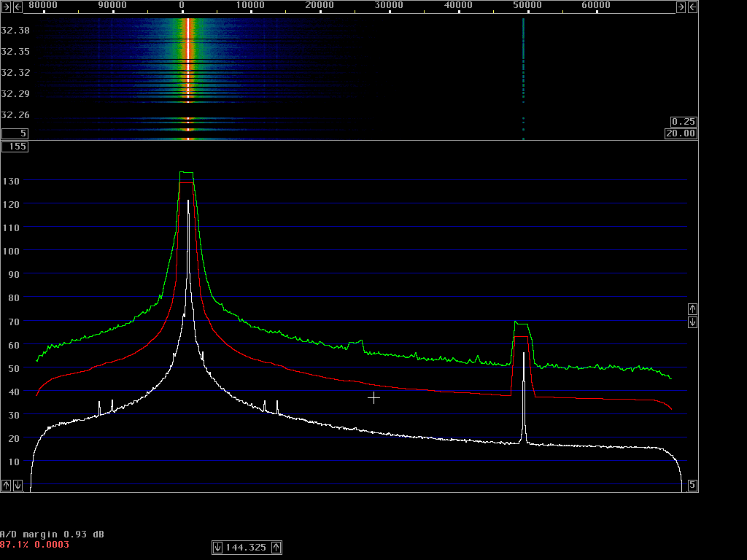The image size is (747, 560).
Task: Click the 80000 frequency scale label
Action: pos(43,5)
